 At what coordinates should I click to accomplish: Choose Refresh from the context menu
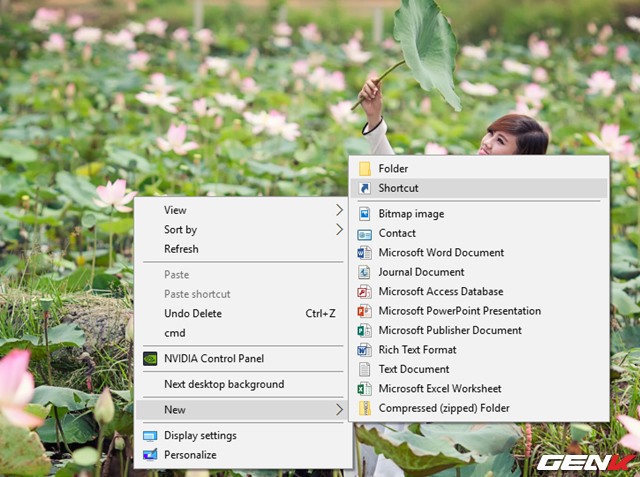(244, 249)
